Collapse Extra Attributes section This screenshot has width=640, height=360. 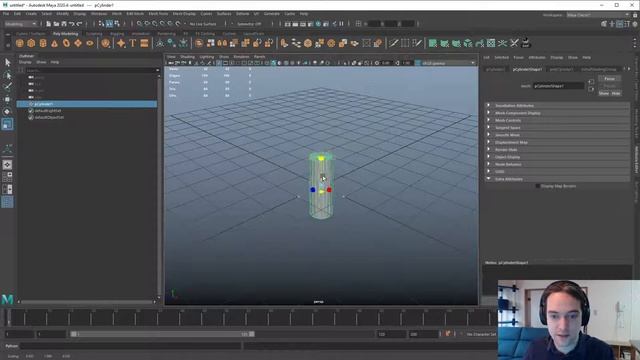(557, 179)
